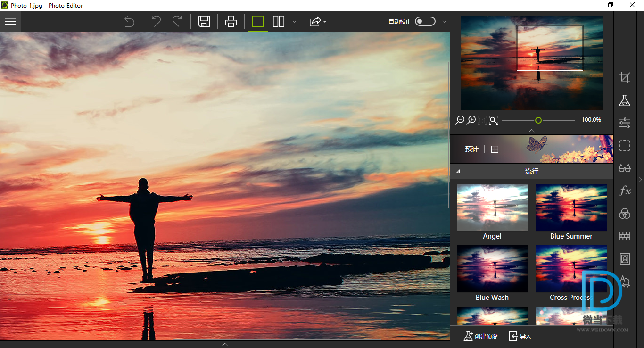
Task: Switch to split compare view
Action: tap(279, 21)
